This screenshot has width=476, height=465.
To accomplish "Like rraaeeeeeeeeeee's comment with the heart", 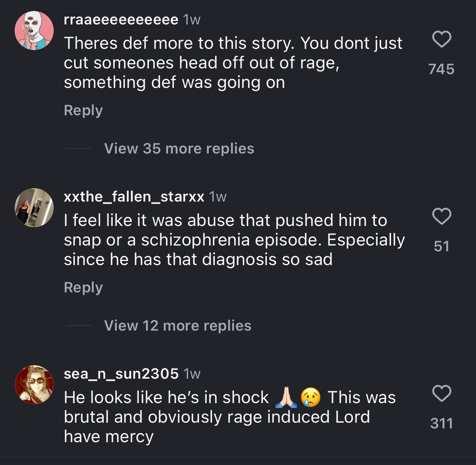I will coord(441,39).
